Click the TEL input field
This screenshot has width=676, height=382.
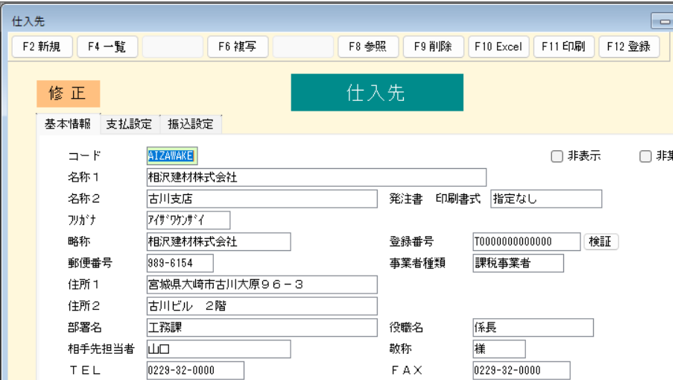coord(195,370)
